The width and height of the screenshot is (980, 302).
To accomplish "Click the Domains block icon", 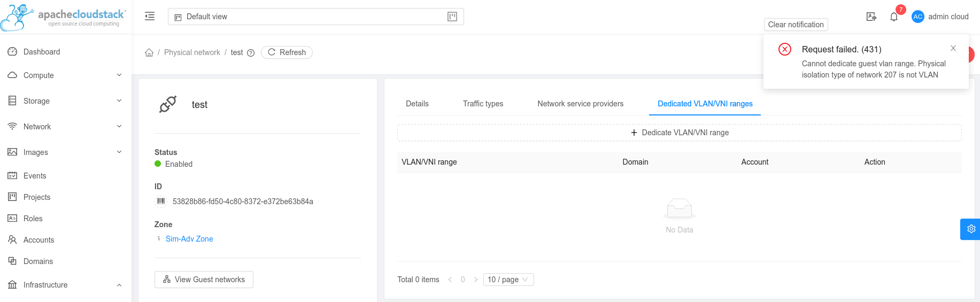I will pyautogui.click(x=12, y=261).
